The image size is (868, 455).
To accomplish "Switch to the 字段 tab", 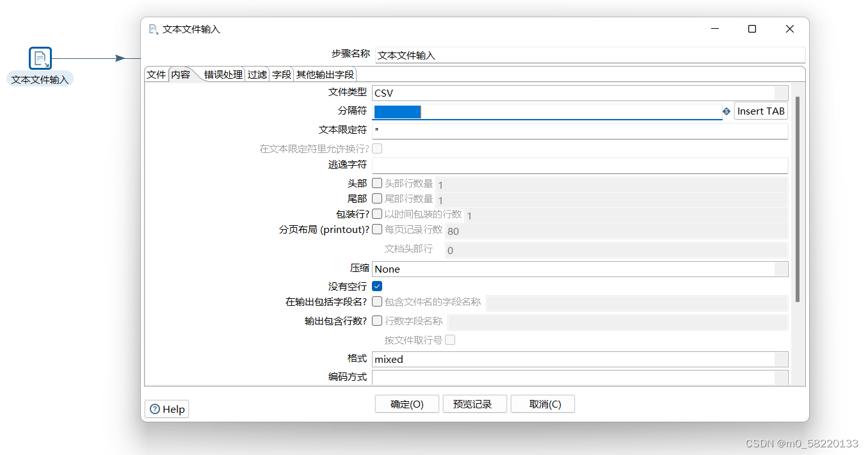I will tap(281, 74).
